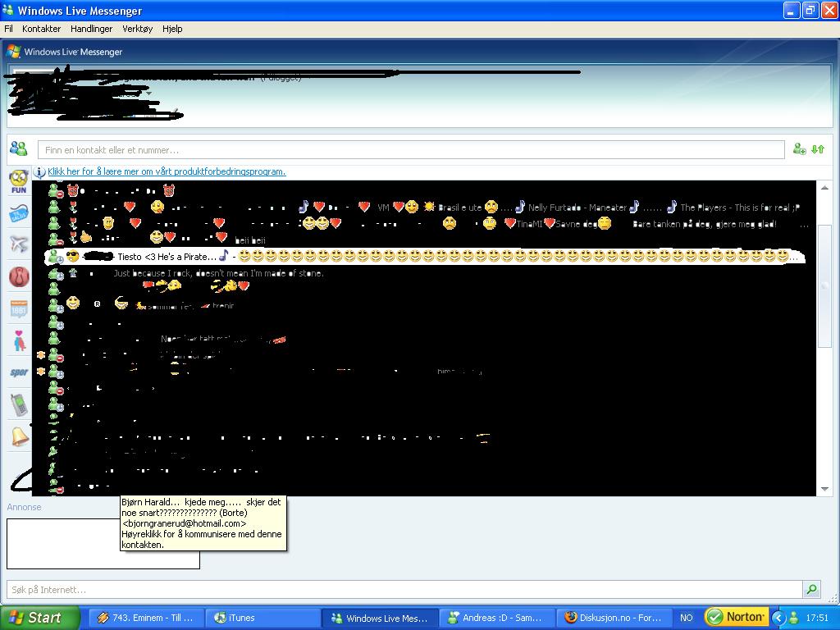Viewport: 840px width, 630px height.
Task: Open the alerts bell tab in sidebar
Action: tap(20, 436)
